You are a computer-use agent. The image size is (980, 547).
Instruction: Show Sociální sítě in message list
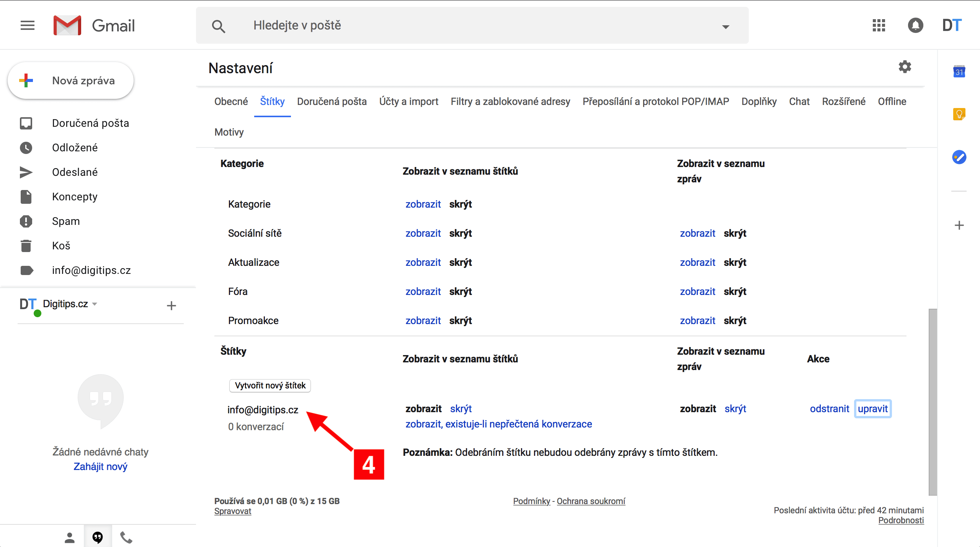pos(697,233)
